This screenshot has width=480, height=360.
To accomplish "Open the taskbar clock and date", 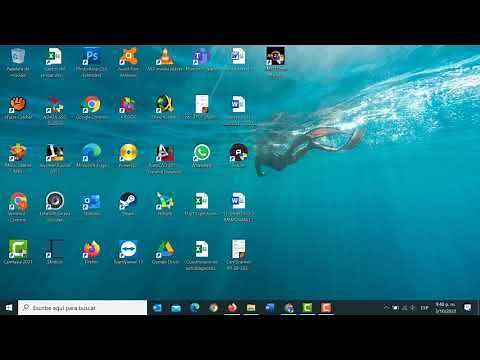I will (x=446, y=308).
